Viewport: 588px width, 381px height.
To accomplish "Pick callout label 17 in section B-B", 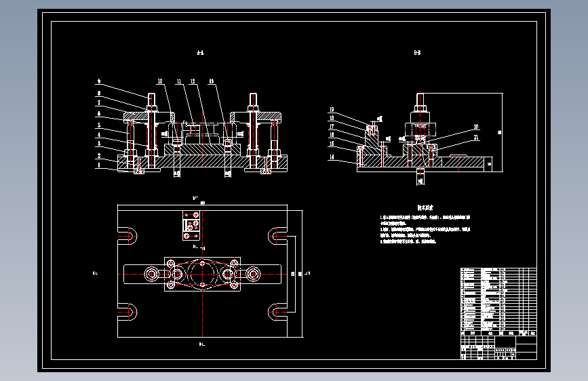I will click(332, 126).
